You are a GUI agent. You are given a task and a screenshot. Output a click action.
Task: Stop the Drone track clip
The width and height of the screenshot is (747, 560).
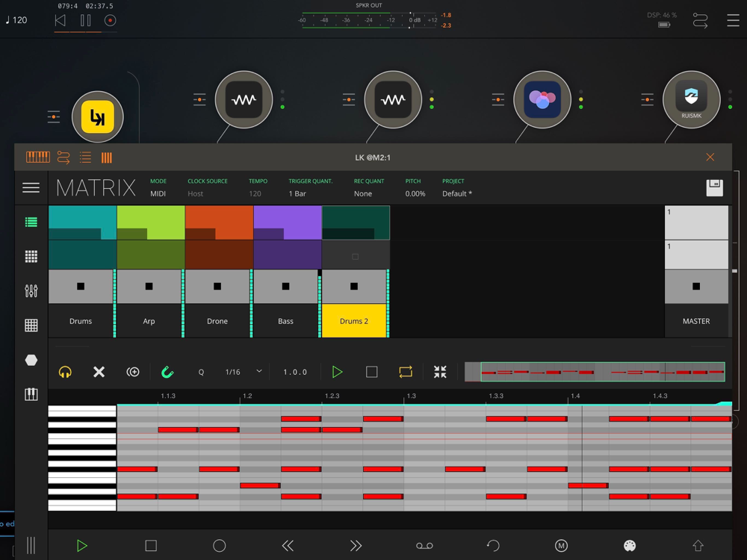click(217, 287)
